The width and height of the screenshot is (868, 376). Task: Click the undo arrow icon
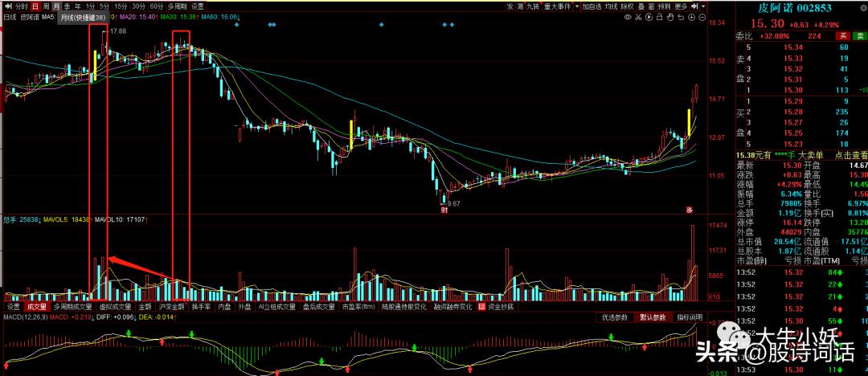[x=681, y=17]
